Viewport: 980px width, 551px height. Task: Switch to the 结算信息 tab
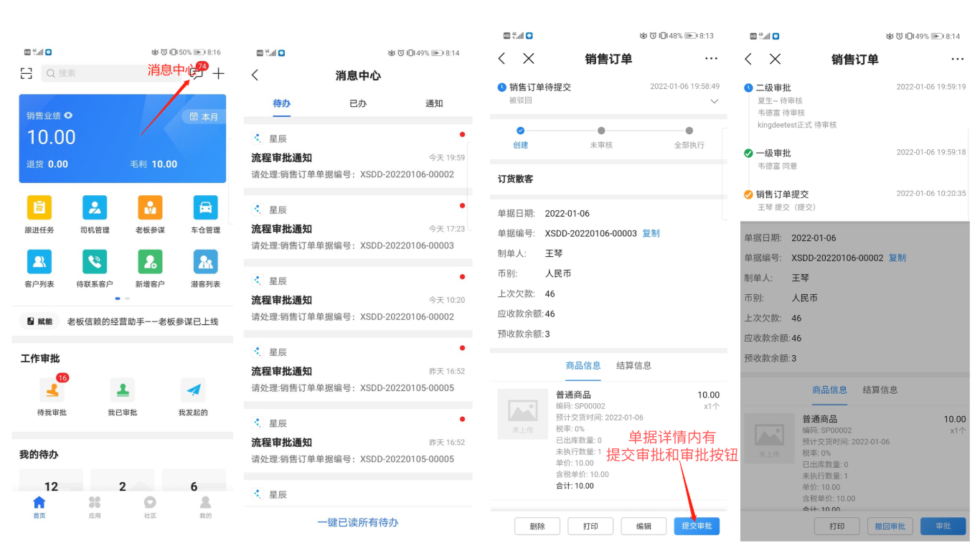[x=633, y=366]
